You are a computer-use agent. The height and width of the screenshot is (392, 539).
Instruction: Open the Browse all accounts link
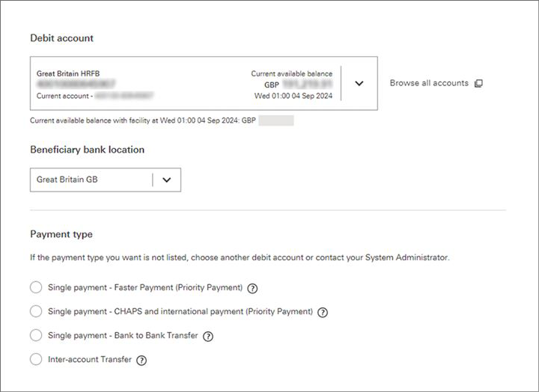[x=429, y=83]
